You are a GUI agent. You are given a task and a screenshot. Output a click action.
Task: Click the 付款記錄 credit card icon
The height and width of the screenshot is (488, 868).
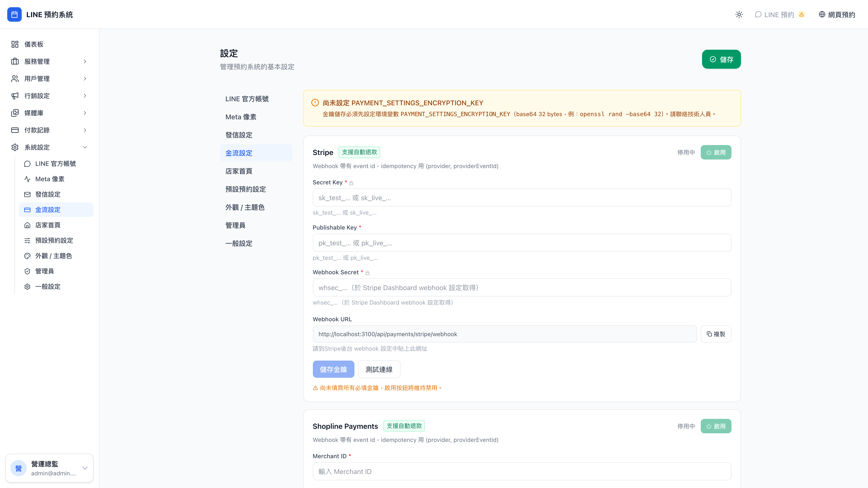coord(15,130)
